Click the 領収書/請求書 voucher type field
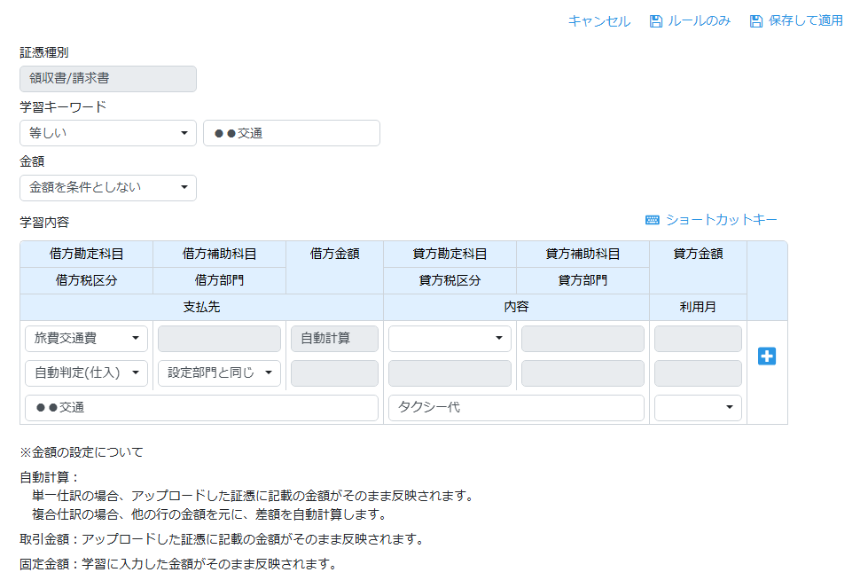The height and width of the screenshot is (588, 868). click(x=108, y=79)
